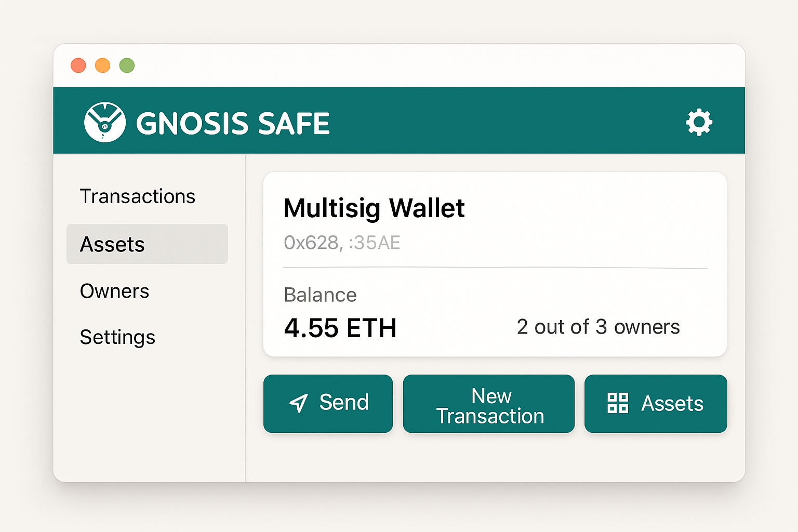
Task: Activate the Assets action button
Action: click(x=656, y=404)
